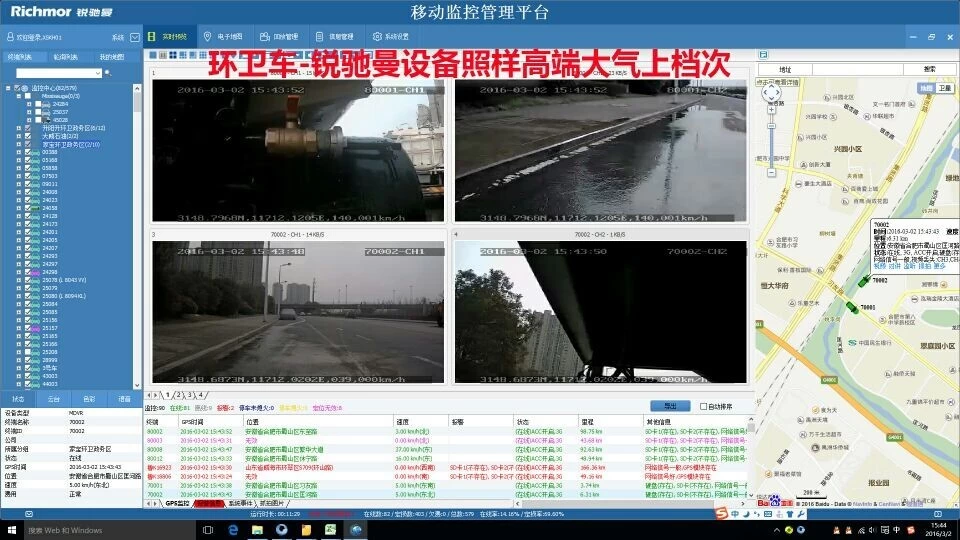The width and height of the screenshot is (960, 540).
Task: Select the four-window grid layout icon
Action: (173, 55)
